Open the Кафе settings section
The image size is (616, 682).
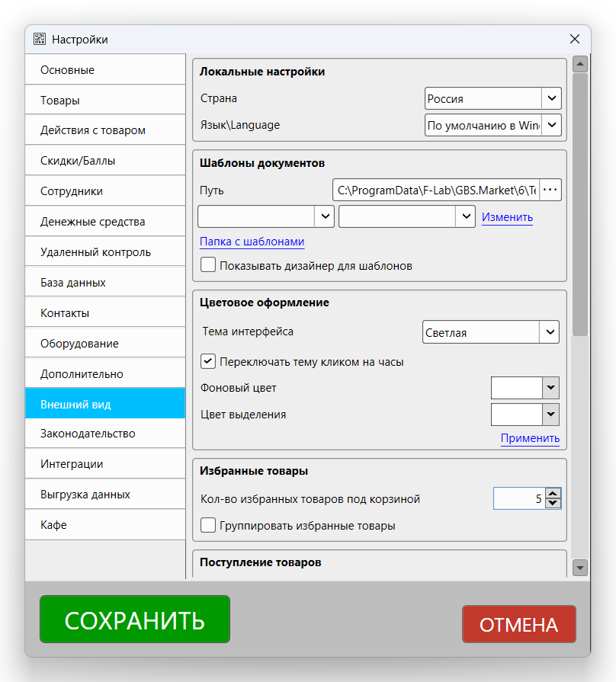click(104, 524)
